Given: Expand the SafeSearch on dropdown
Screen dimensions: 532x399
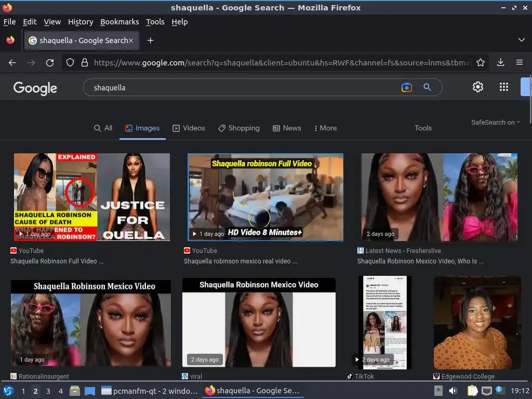Looking at the screenshot, I should [x=495, y=123].
